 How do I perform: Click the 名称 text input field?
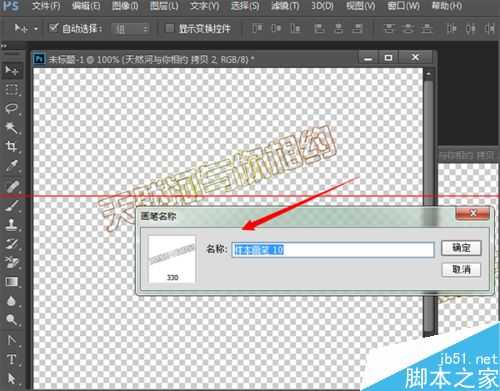click(333, 250)
